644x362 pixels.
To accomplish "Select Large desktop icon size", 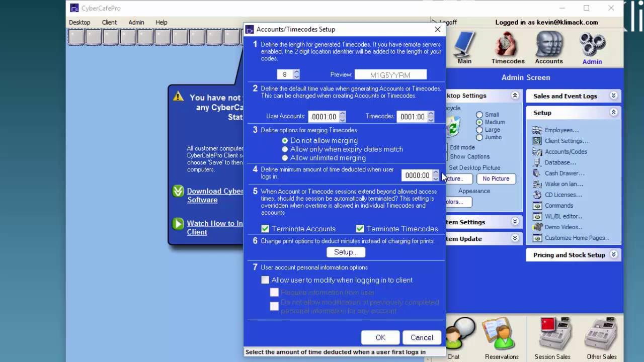I will [479, 130].
